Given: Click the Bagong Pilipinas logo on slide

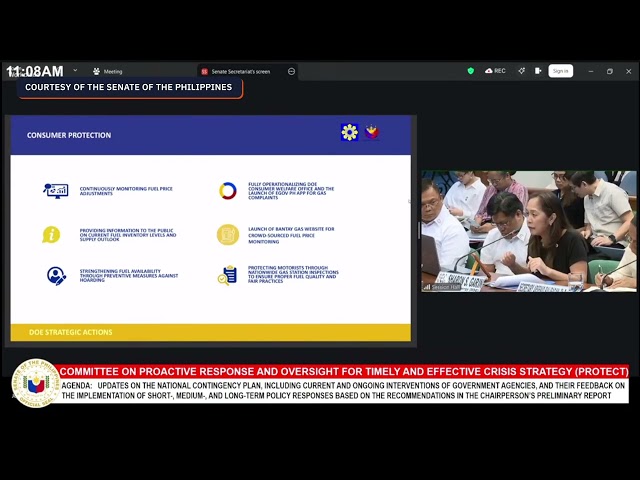Looking at the screenshot, I should [372, 132].
